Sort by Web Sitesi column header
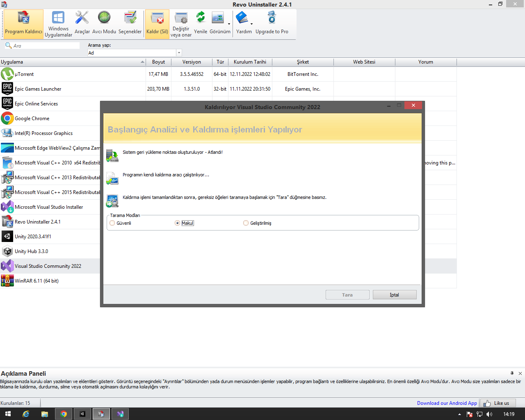The width and height of the screenshot is (525, 420). pos(364,62)
